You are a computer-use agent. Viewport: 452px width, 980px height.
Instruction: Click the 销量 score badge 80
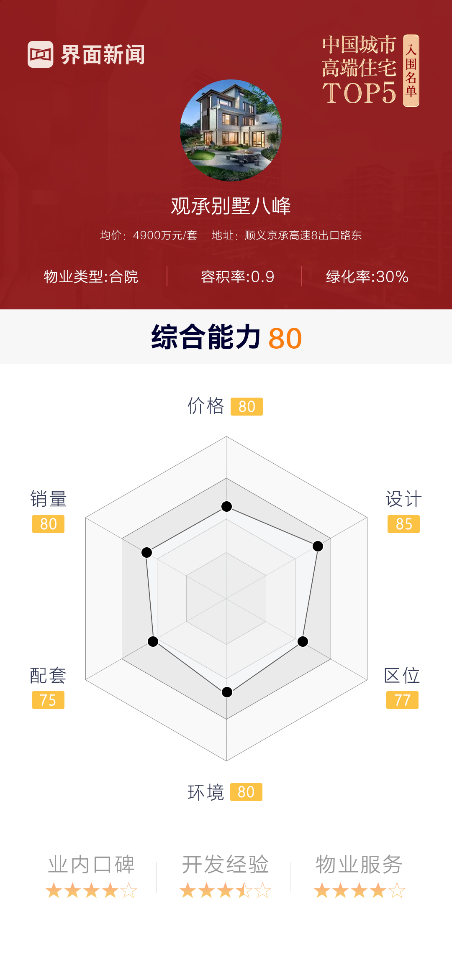click(48, 524)
